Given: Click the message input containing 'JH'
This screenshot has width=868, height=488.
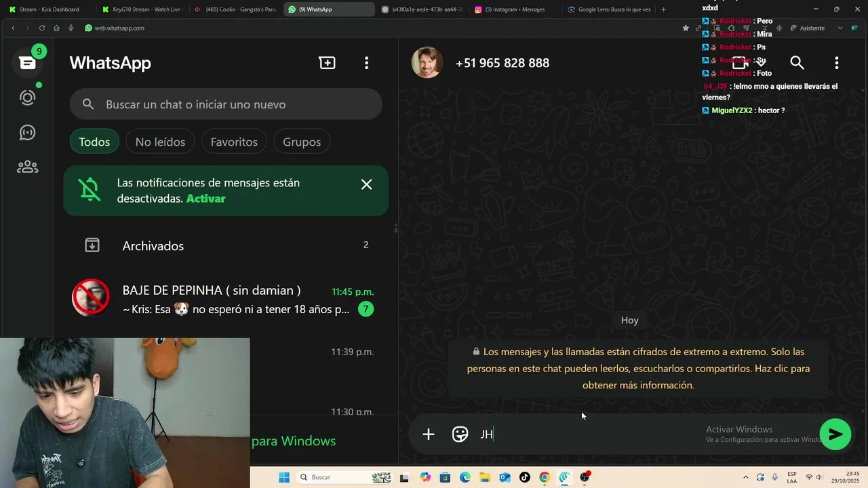Looking at the screenshot, I should pyautogui.click(x=590, y=434).
